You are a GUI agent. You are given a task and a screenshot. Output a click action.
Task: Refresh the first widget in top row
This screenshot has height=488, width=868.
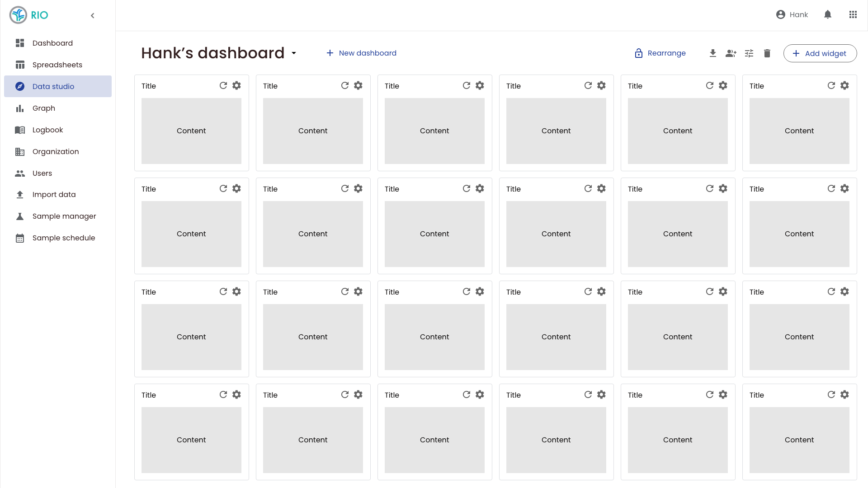click(x=223, y=85)
